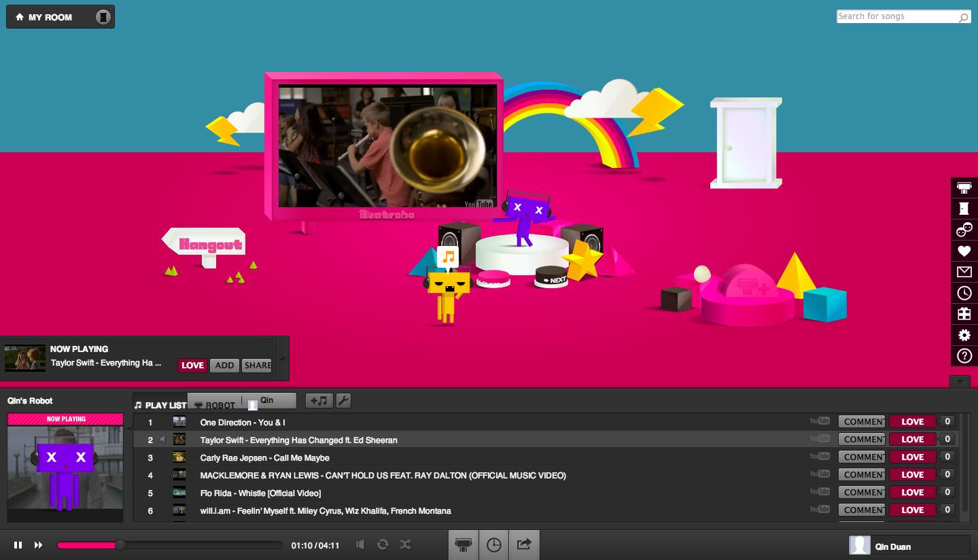Screen dimensions: 978x560
Task: Toggle LOVE for Flo Rida - Whistle
Action: [912, 492]
